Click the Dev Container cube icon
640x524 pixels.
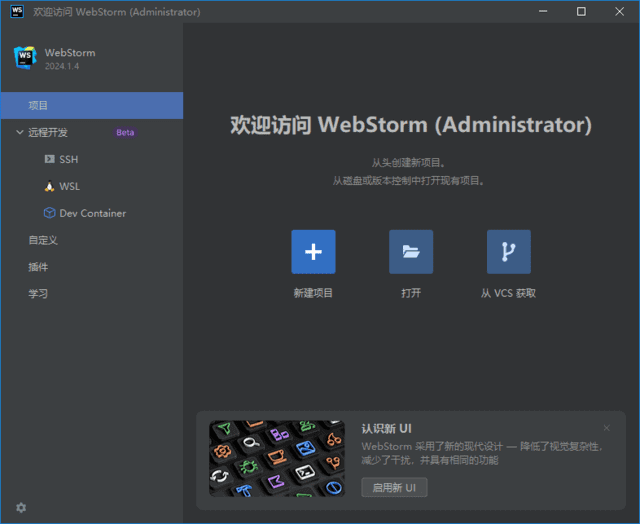tap(50, 213)
